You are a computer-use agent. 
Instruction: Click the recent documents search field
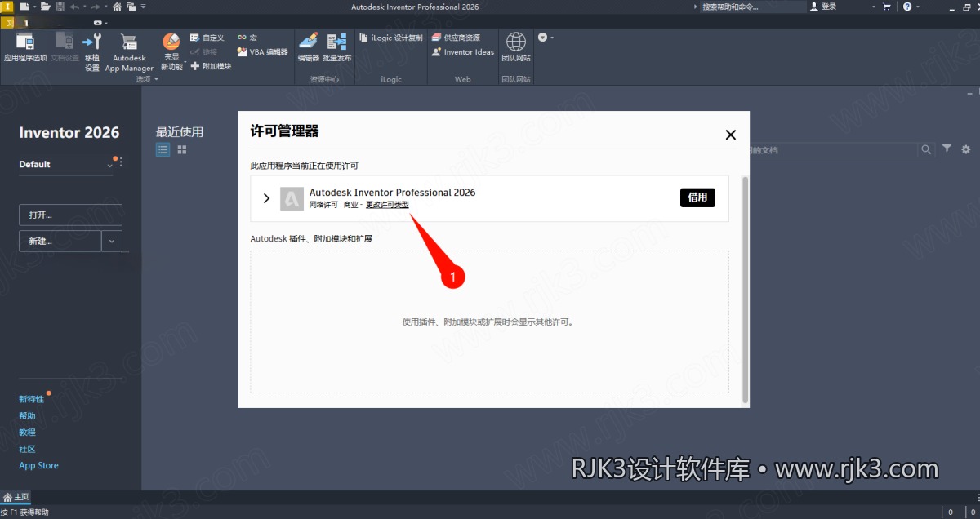(x=833, y=150)
